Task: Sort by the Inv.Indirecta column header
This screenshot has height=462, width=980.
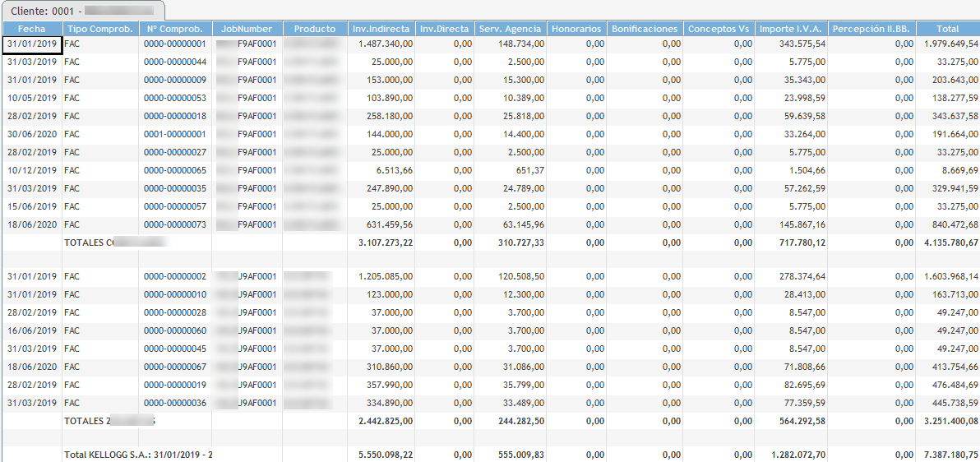Action: pyautogui.click(x=379, y=29)
